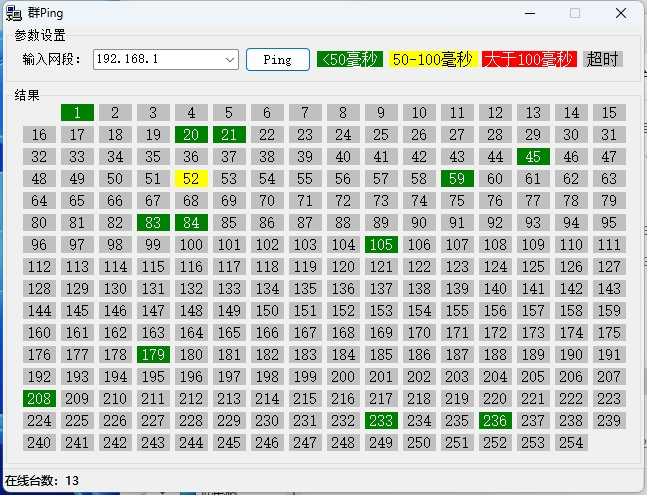Click the 192.168.1 network segment input field
The image size is (647, 495).
166,60
